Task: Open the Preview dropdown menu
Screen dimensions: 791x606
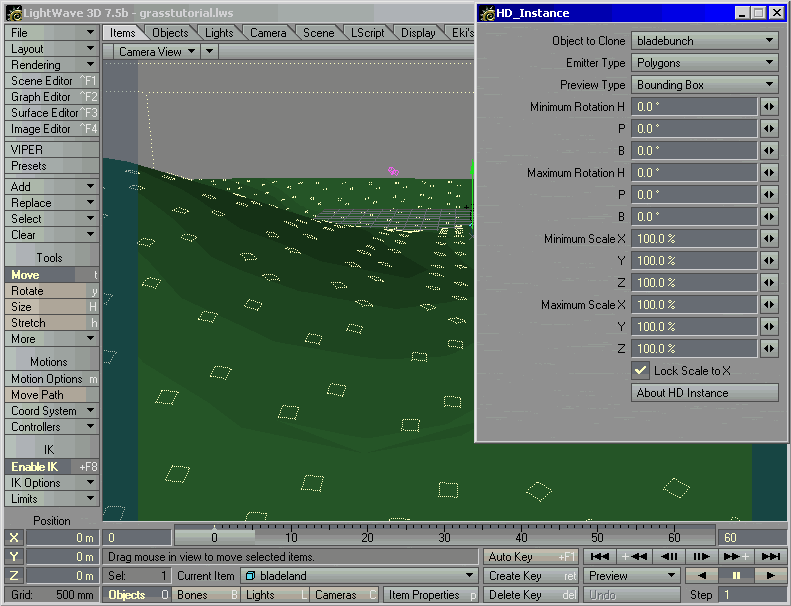Action: click(x=632, y=575)
